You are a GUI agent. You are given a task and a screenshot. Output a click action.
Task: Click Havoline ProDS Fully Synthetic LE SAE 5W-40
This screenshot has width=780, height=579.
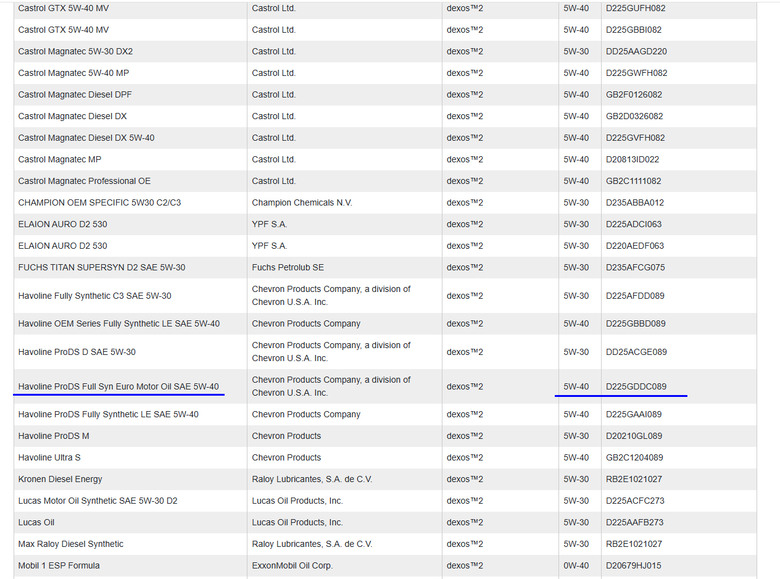pos(108,414)
